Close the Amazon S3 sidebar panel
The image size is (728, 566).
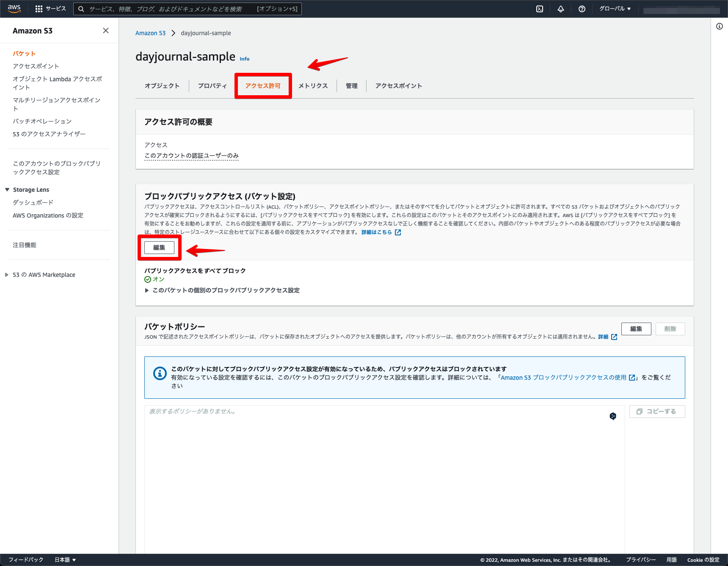[x=106, y=30]
